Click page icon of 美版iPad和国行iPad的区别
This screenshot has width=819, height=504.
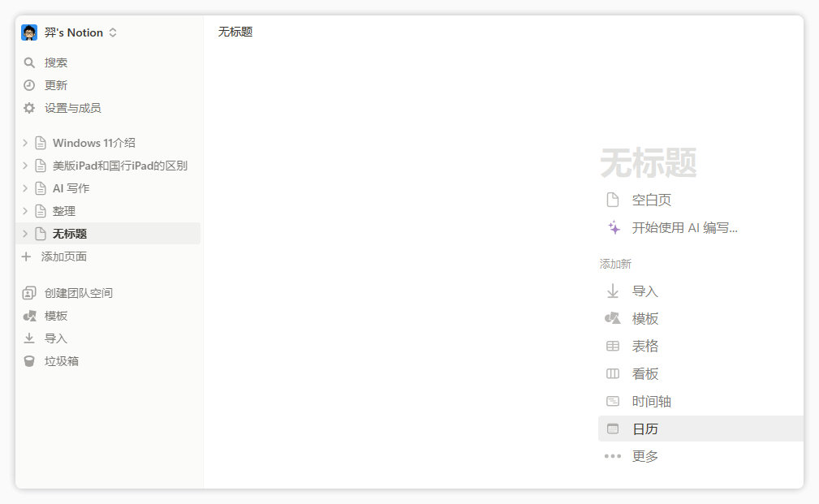(x=41, y=166)
